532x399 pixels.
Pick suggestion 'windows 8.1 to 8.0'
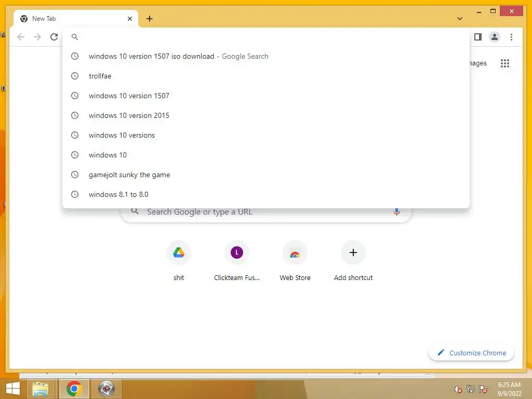coord(266,194)
